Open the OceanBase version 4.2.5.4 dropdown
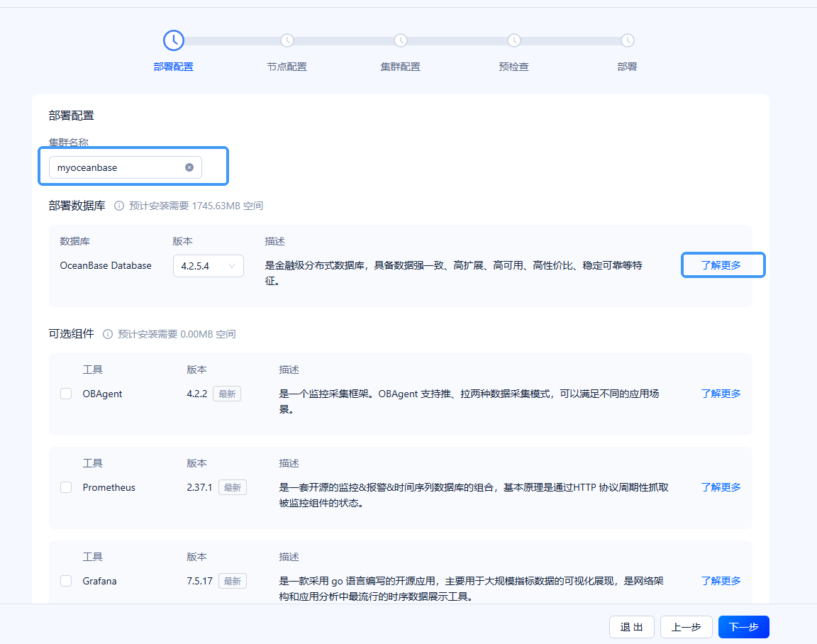 tap(209, 266)
